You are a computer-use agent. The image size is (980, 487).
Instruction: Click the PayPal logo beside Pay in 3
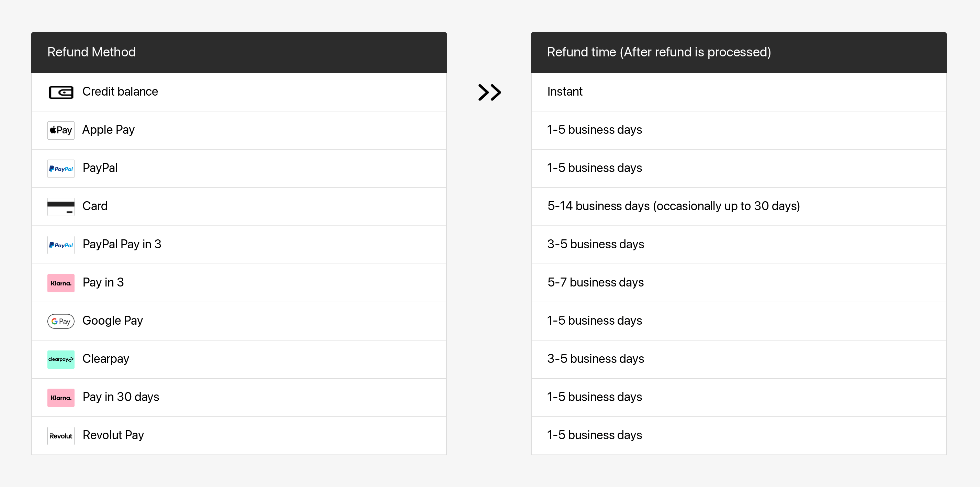(x=61, y=245)
